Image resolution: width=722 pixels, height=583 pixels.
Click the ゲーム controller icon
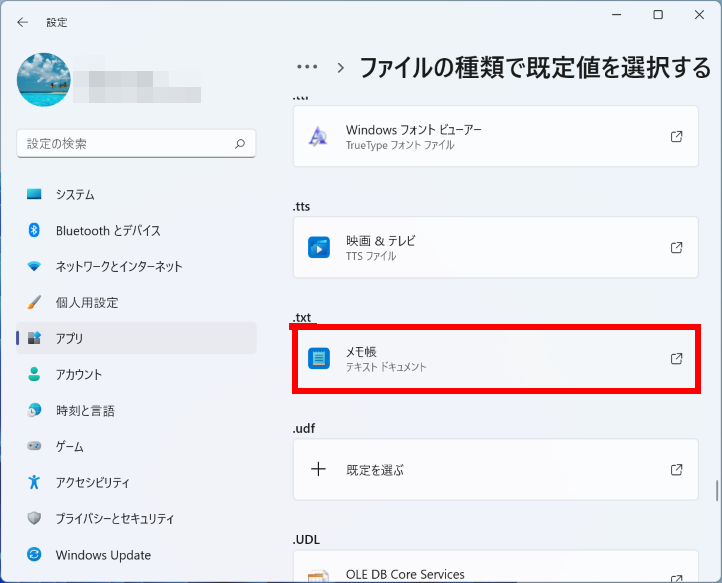click(x=34, y=446)
